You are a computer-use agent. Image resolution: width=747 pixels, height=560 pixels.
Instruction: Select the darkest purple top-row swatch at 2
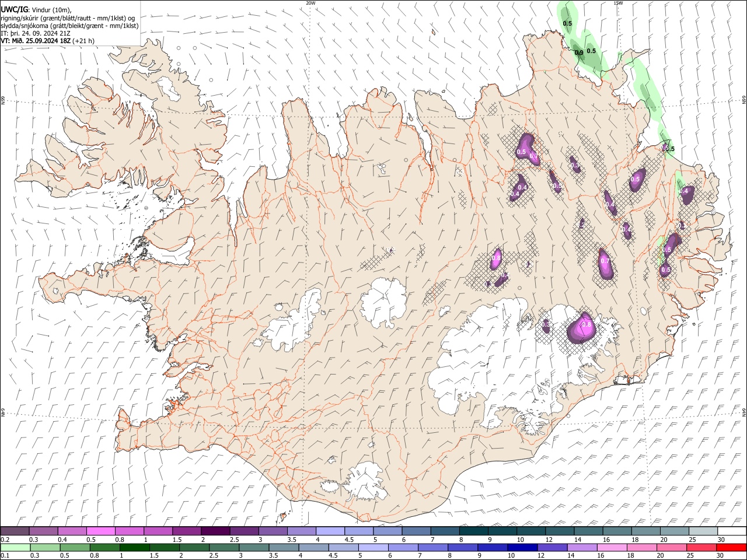coord(215,531)
